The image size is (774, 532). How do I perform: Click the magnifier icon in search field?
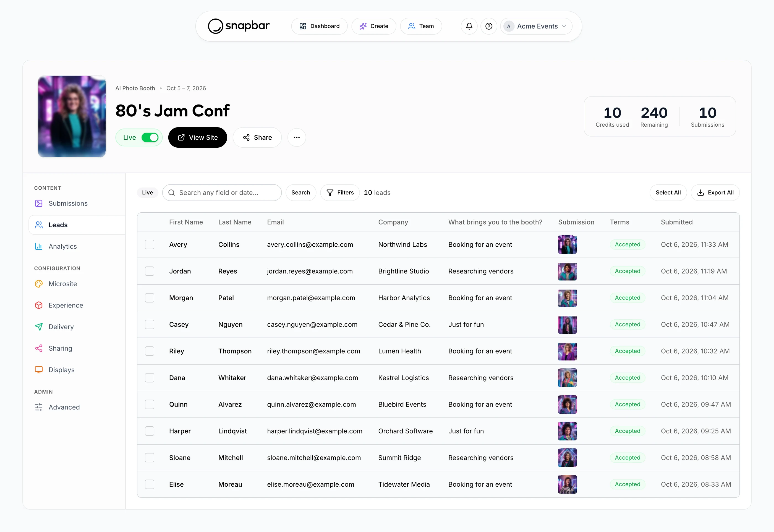point(172,193)
